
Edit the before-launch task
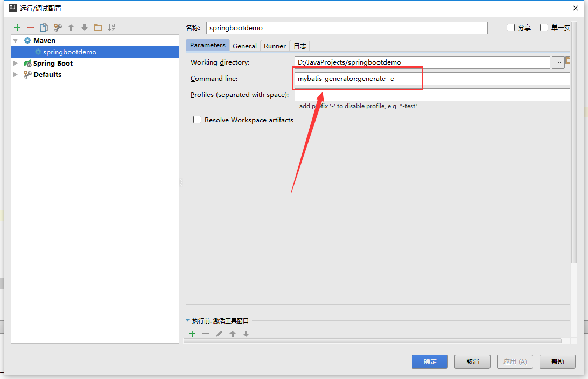(219, 334)
